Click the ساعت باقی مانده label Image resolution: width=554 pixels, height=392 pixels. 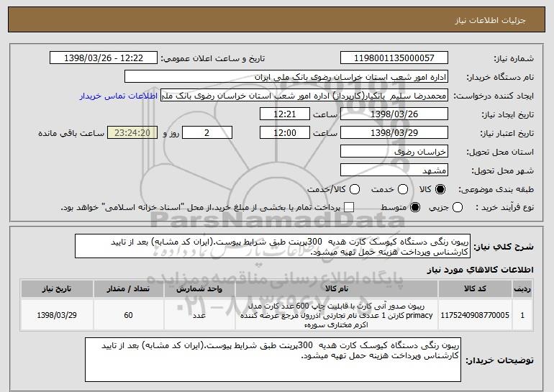tap(71, 133)
